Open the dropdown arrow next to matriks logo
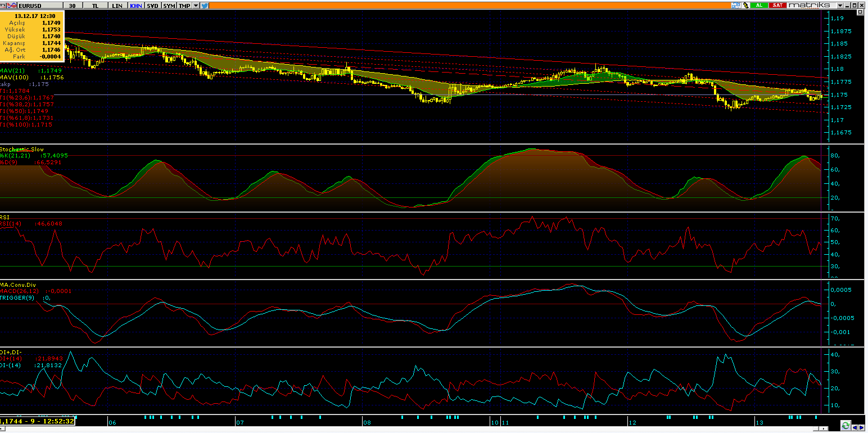The image size is (868, 433). point(841,5)
